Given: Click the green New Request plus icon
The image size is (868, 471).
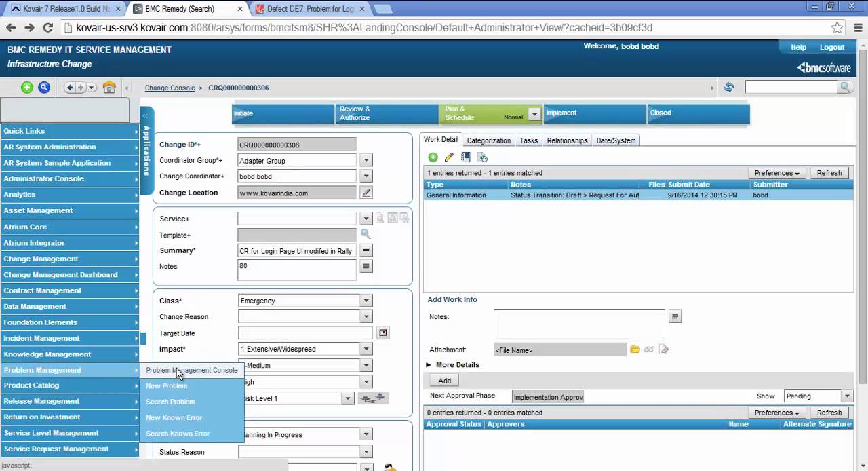Looking at the screenshot, I should coord(26,88).
